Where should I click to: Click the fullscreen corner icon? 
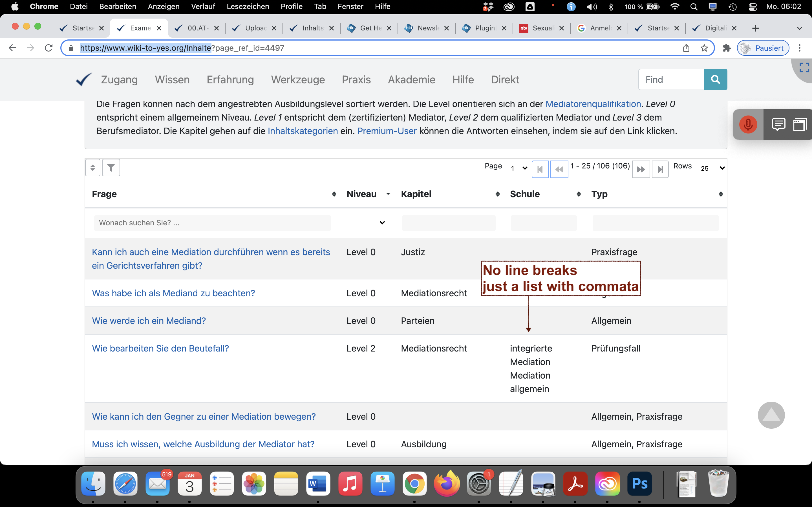coord(804,67)
